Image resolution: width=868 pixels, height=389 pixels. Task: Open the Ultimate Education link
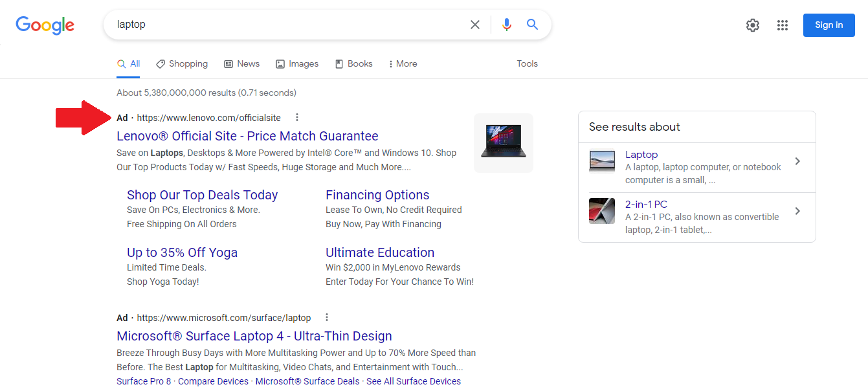click(x=380, y=252)
